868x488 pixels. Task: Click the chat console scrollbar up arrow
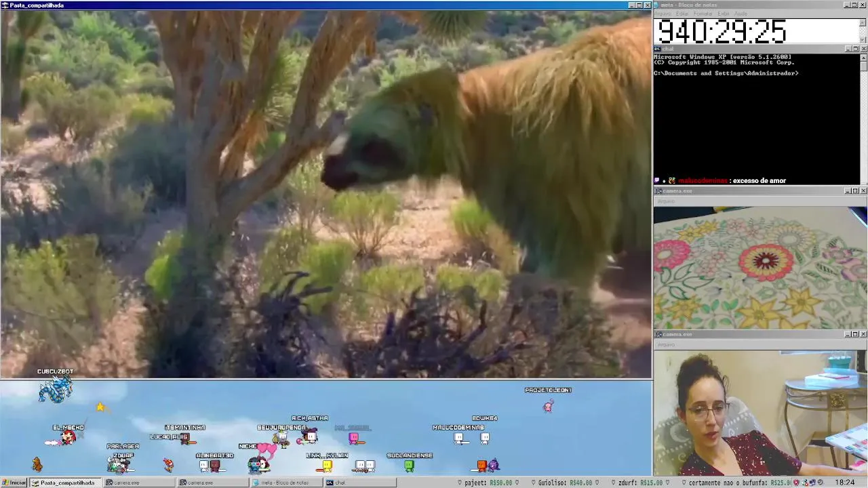[863, 58]
